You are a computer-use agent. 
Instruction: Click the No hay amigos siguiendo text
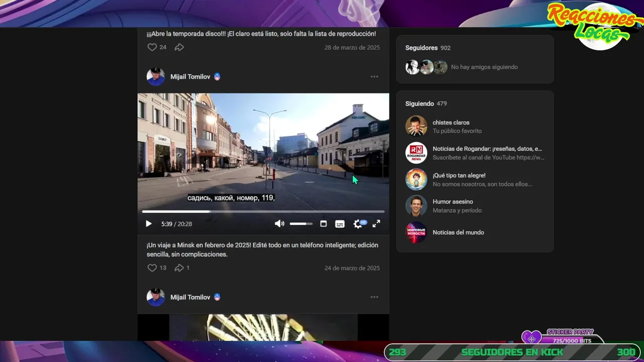tap(484, 67)
